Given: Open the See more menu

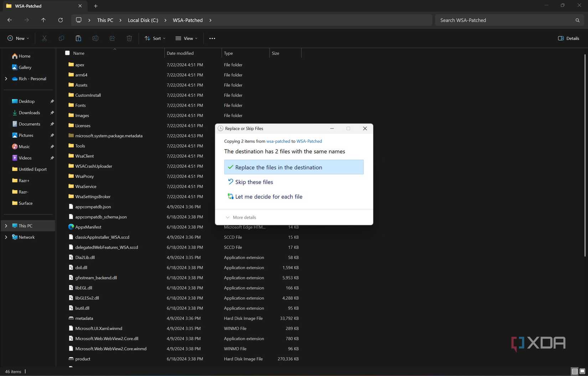Looking at the screenshot, I should coord(212,38).
